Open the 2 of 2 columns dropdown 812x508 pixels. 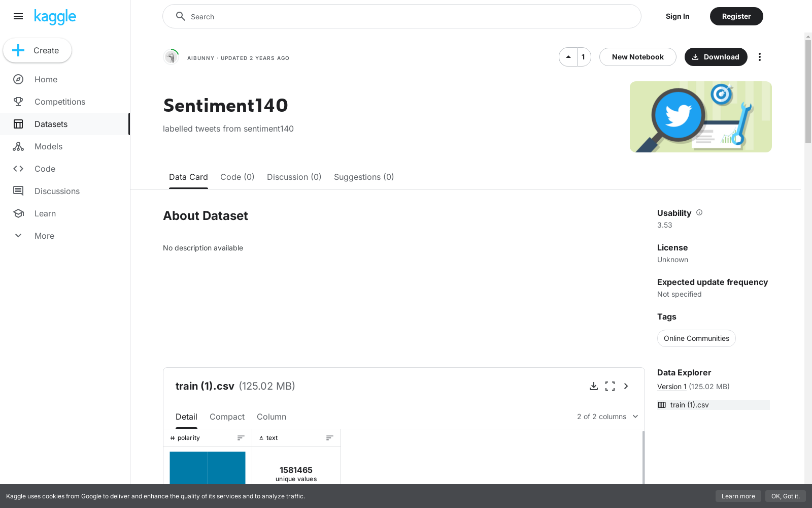[607, 417]
